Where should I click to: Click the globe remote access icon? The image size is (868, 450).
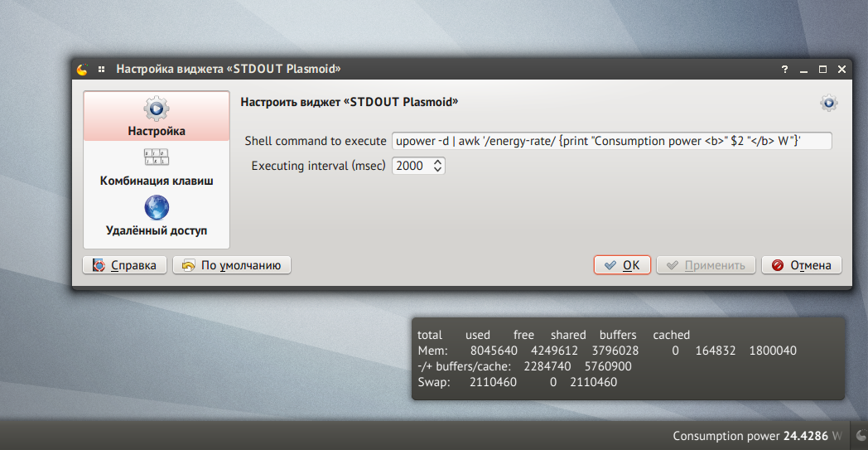pyautogui.click(x=157, y=208)
